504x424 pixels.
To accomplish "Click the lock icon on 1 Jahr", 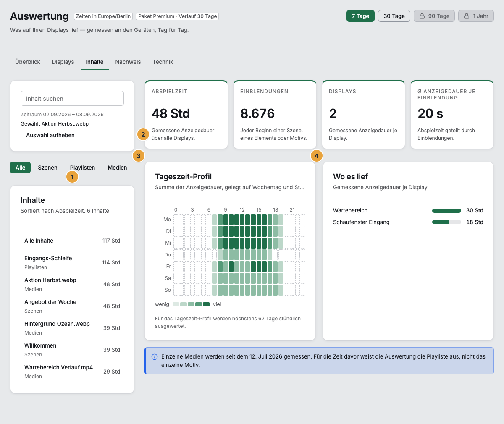I will pos(467,16).
